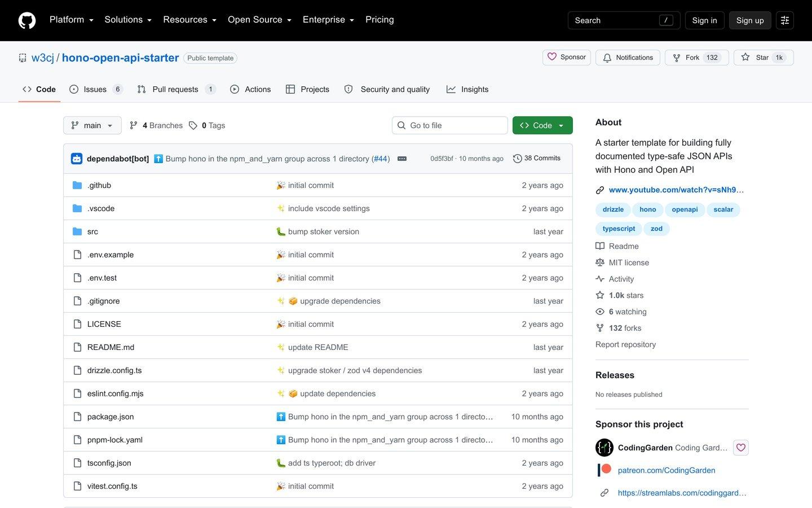Open the Enterprise dropdown menu

point(328,20)
